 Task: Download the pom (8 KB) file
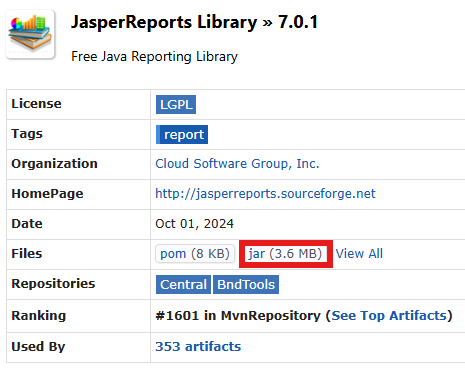(x=195, y=254)
